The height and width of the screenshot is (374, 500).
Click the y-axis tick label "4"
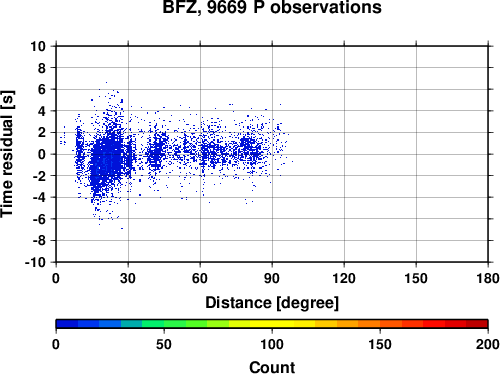coord(42,111)
